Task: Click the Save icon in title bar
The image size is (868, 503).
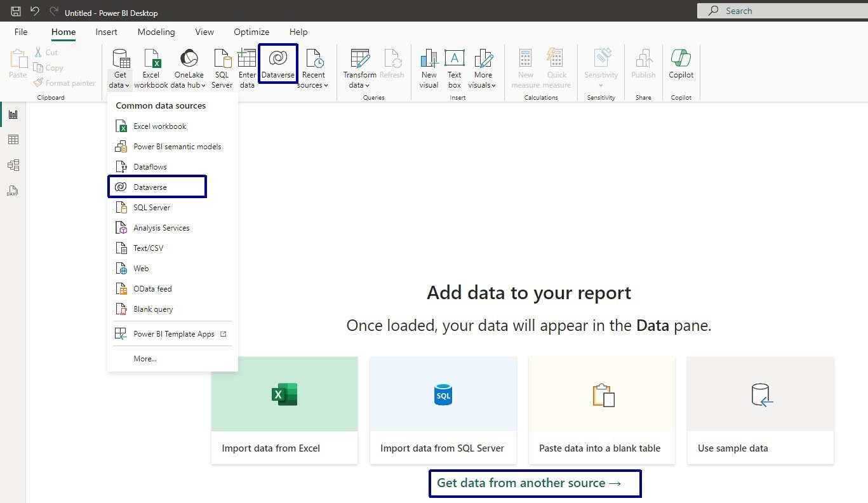Action: click(16, 11)
